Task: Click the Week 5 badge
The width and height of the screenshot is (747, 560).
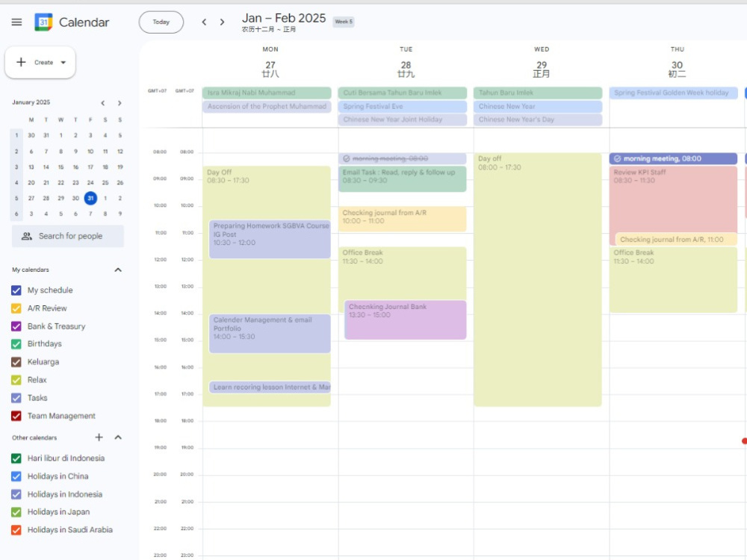Action: coord(344,22)
